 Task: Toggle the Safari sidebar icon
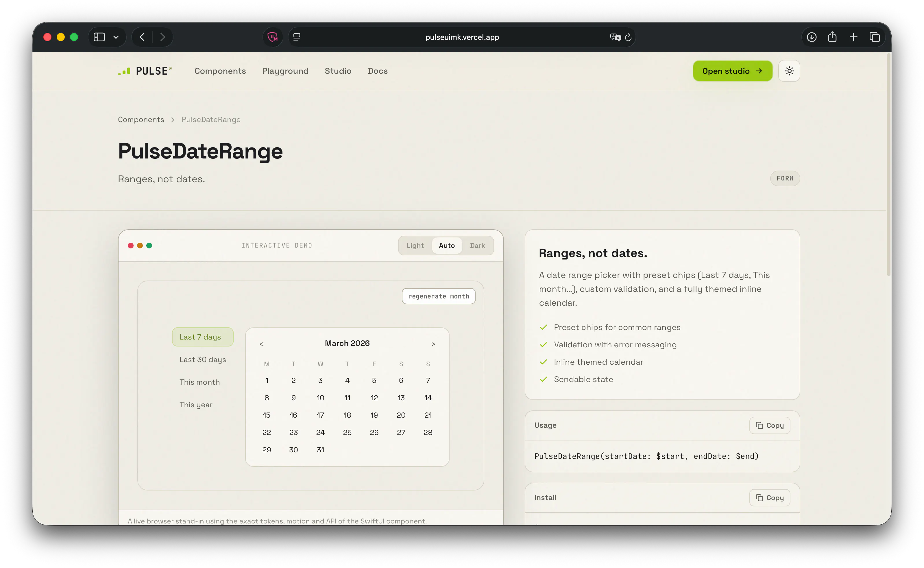pyautogui.click(x=99, y=37)
